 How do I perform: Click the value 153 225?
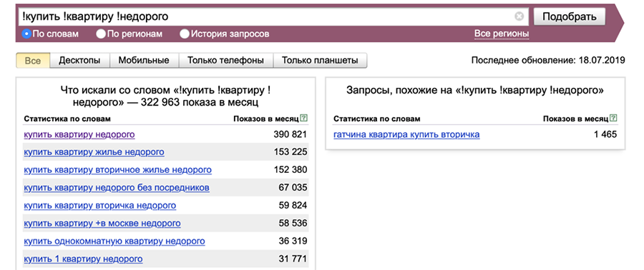[x=291, y=152]
